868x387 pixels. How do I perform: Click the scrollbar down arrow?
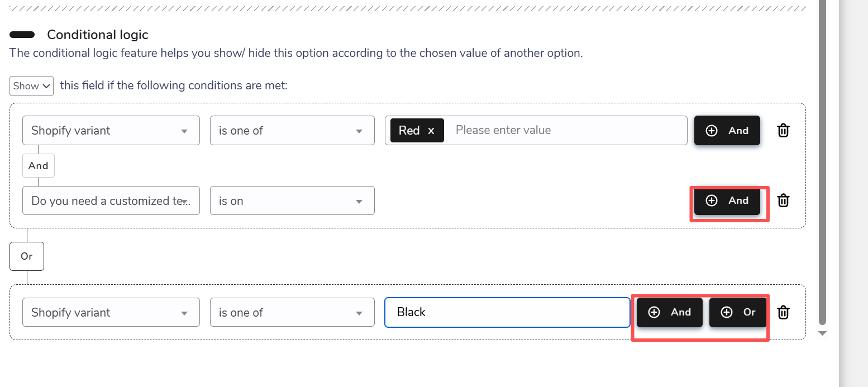coord(822,333)
